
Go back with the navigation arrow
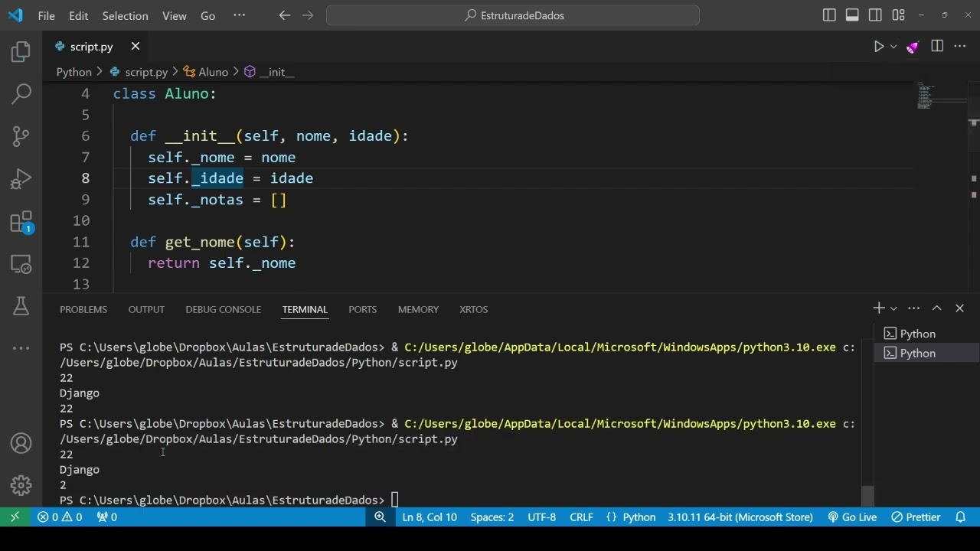285,15
